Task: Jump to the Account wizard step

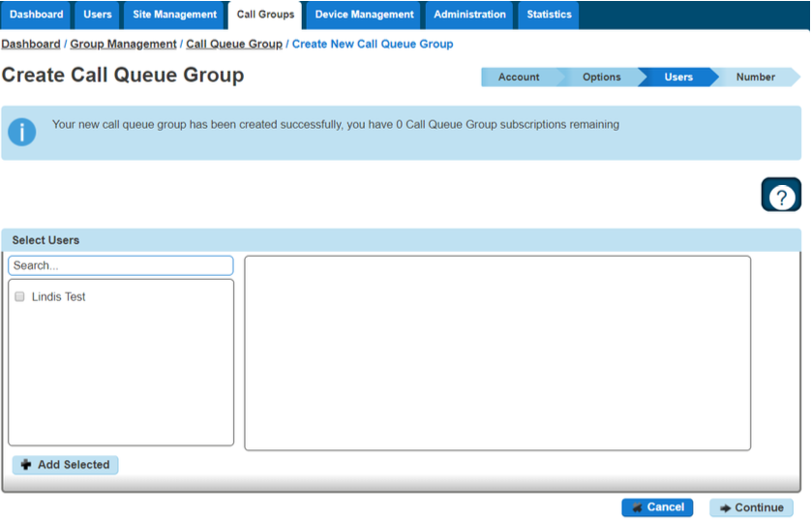Action: (519, 77)
